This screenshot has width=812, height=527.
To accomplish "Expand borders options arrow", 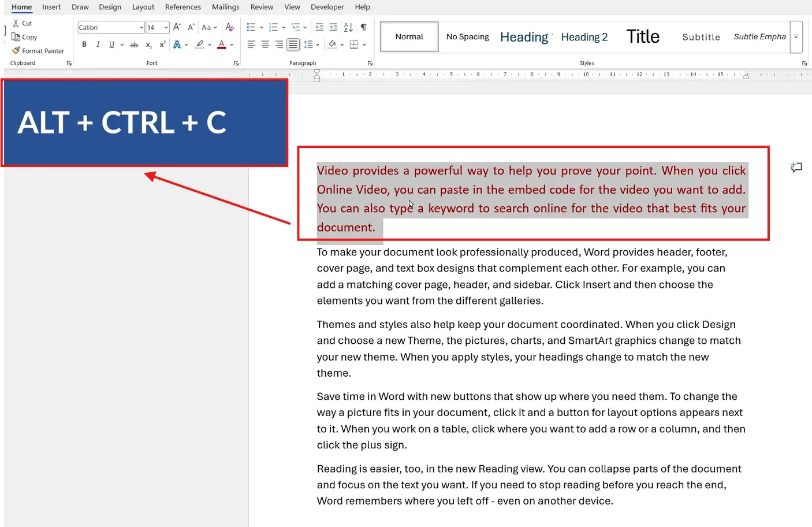I will point(364,44).
